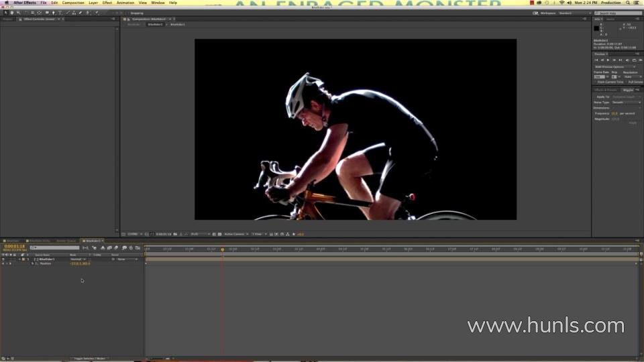This screenshot has width=644, height=362.
Task: Click Composition Mini-Flowchart icon in timeline
Action: coord(85,248)
